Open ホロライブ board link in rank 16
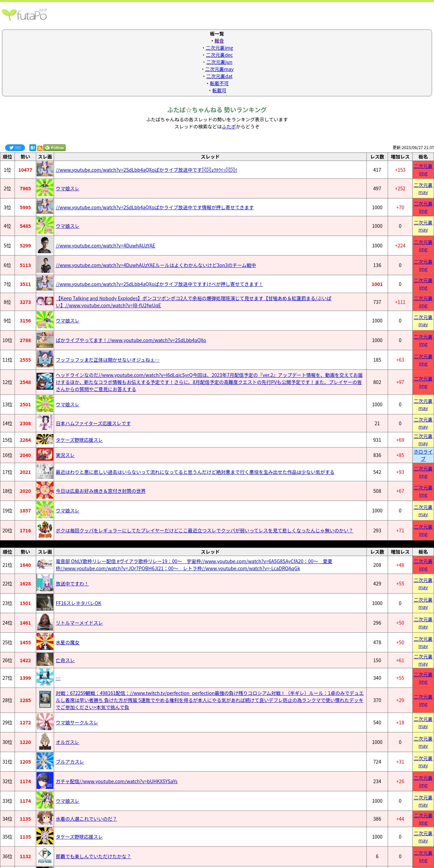Image resolution: width=434 pixels, height=868 pixels. pos(423,455)
